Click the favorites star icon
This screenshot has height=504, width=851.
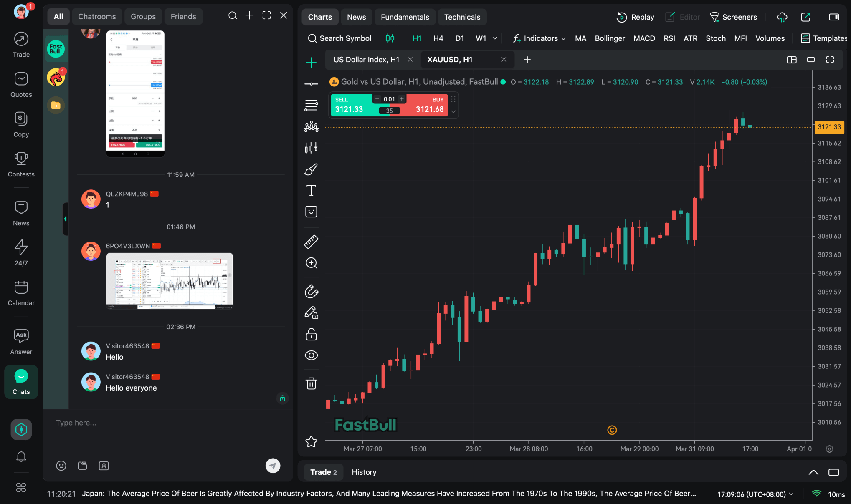(311, 441)
